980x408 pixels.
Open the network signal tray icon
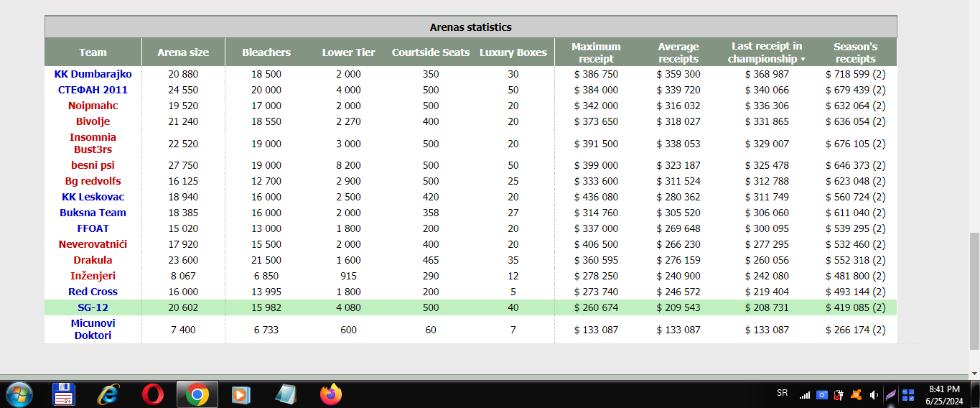pyautogui.click(x=805, y=394)
